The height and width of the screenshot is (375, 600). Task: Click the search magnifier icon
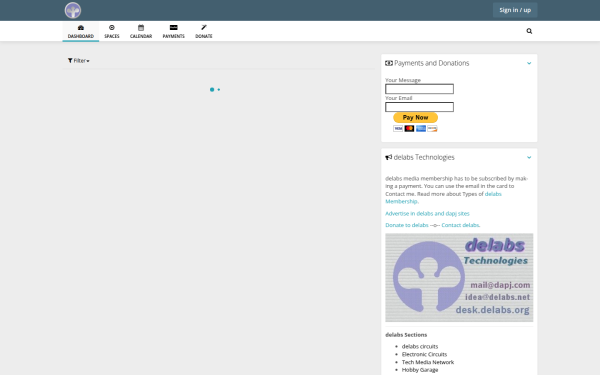point(529,31)
